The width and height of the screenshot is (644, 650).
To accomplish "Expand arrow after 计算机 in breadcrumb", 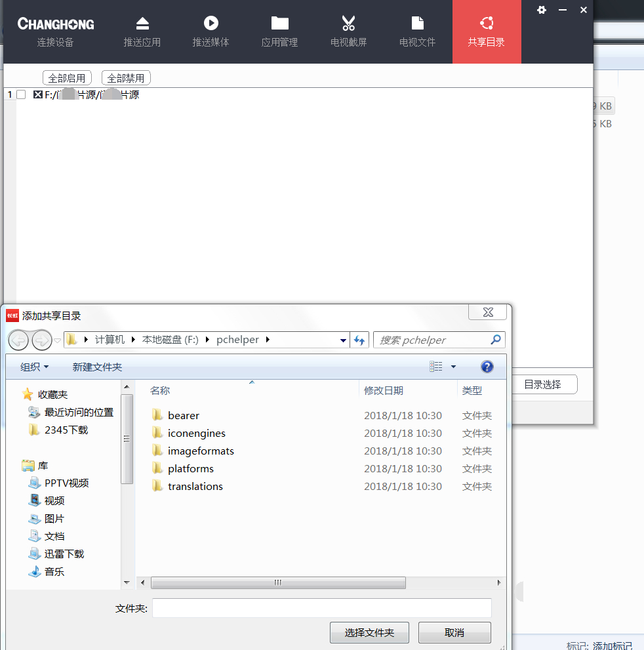I will (133, 340).
